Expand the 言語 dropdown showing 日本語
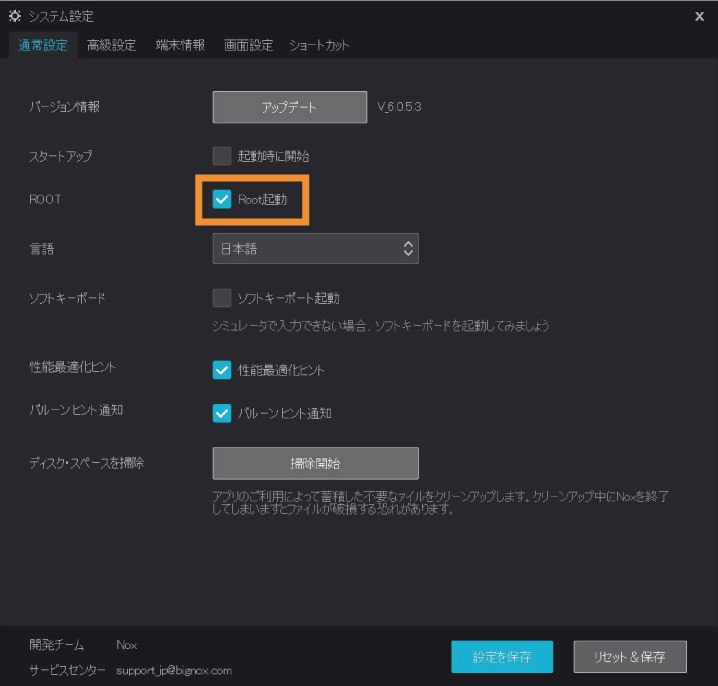This screenshot has width=718, height=686. (315, 249)
